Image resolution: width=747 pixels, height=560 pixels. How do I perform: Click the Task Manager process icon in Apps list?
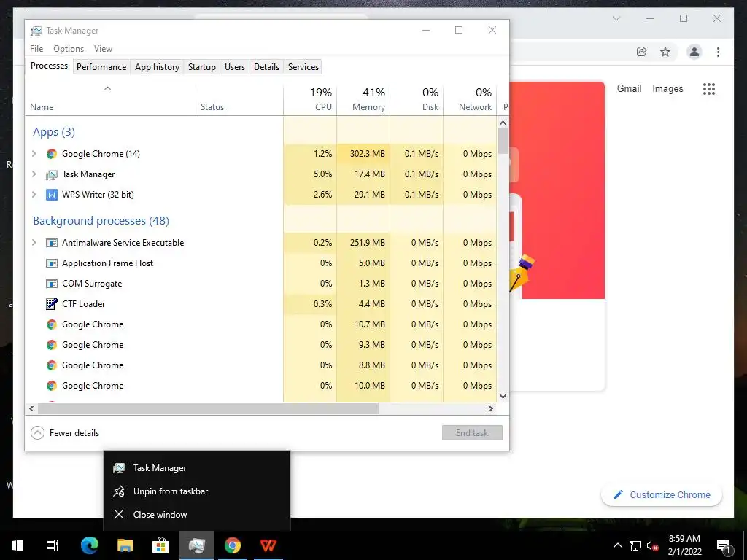point(52,174)
